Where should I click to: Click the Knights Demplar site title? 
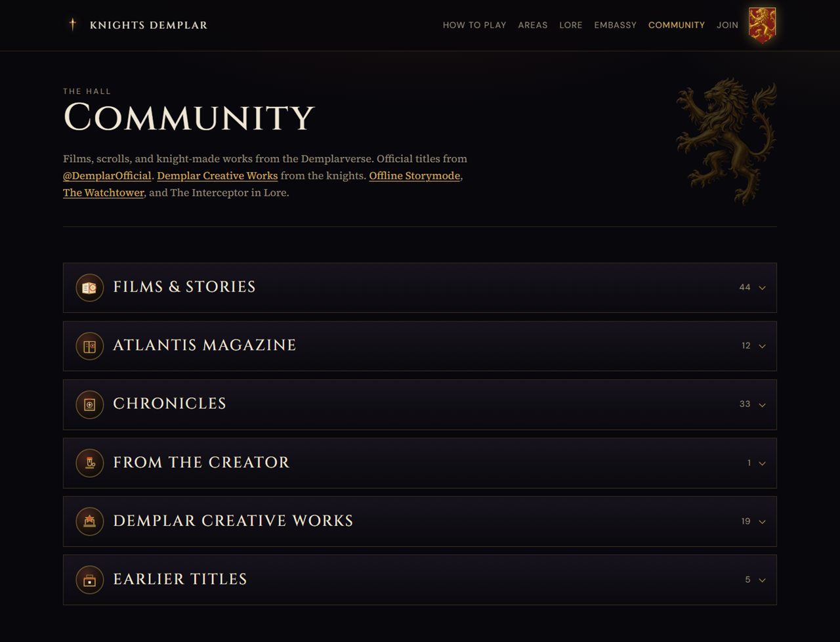click(x=148, y=25)
